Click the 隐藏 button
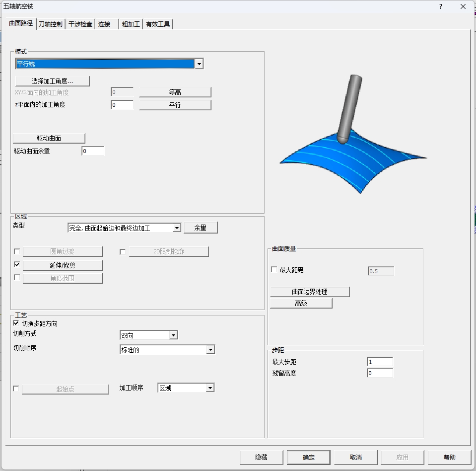This screenshot has width=476, height=471. point(262,457)
